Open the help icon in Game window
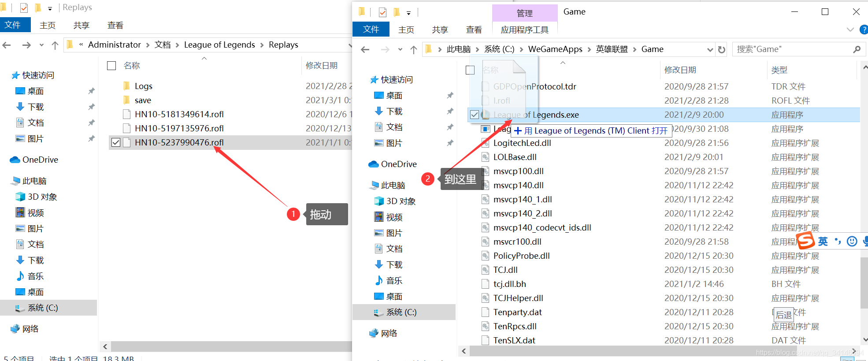Image resolution: width=868 pixels, height=361 pixels. pyautogui.click(x=864, y=30)
